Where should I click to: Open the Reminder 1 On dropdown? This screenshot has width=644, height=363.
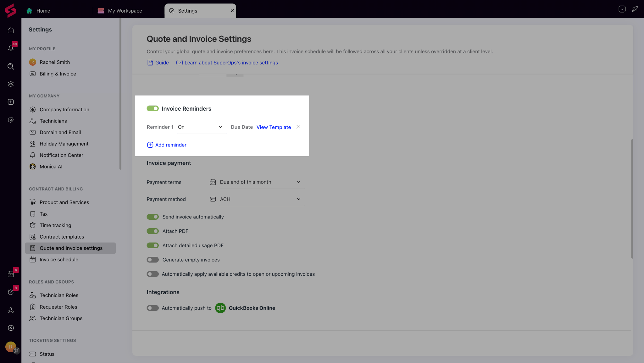pyautogui.click(x=201, y=127)
